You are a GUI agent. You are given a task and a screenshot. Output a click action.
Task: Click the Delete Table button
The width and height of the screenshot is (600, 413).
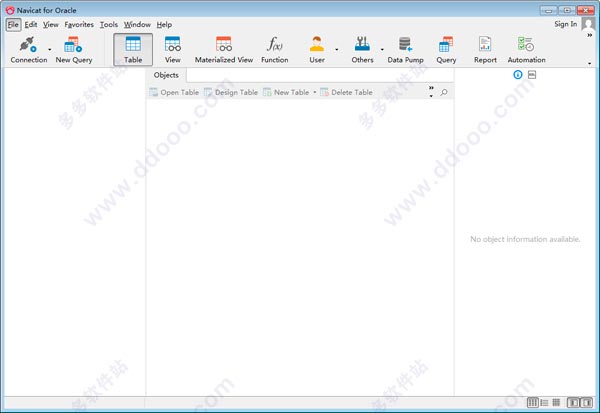[346, 92]
